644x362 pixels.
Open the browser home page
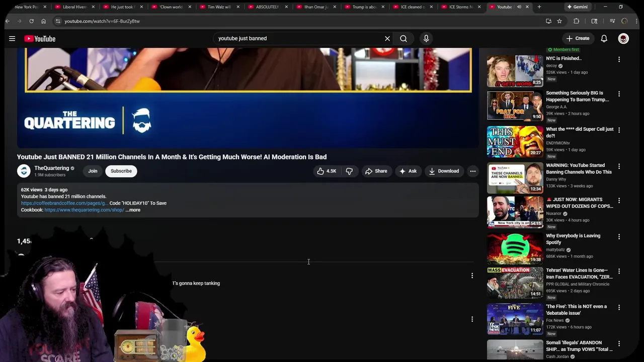tap(43, 21)
